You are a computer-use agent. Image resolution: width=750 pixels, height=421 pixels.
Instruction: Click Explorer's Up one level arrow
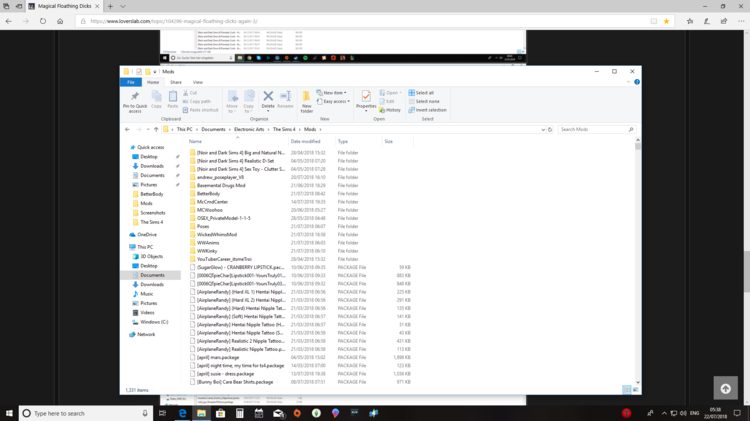click(x=156, y=130)
